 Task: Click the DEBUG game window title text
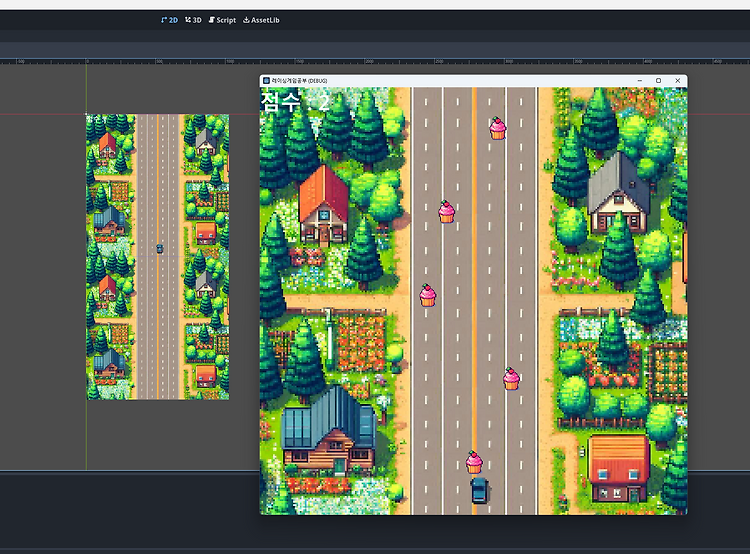click(299, 81)
